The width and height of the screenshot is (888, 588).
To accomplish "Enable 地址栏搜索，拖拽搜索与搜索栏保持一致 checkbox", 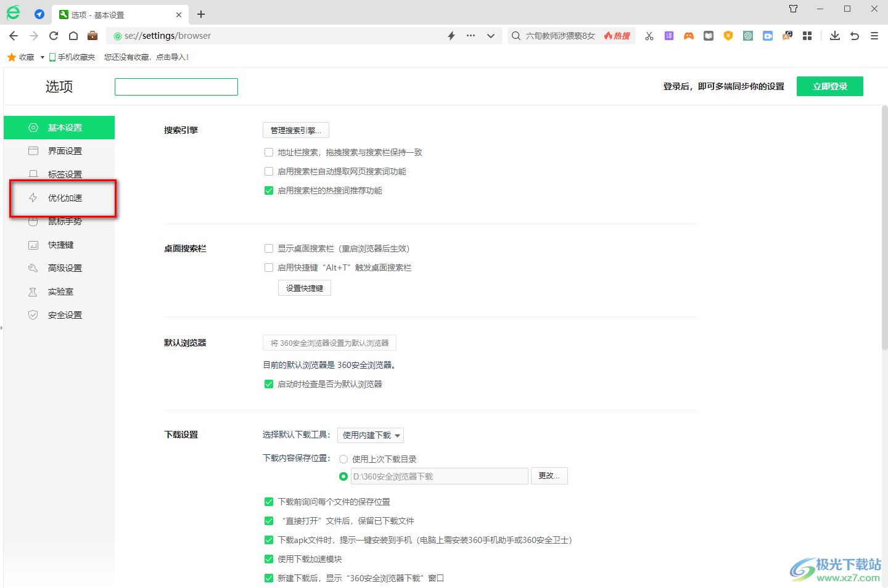I will pyautogui.click(x=269, y=152).
